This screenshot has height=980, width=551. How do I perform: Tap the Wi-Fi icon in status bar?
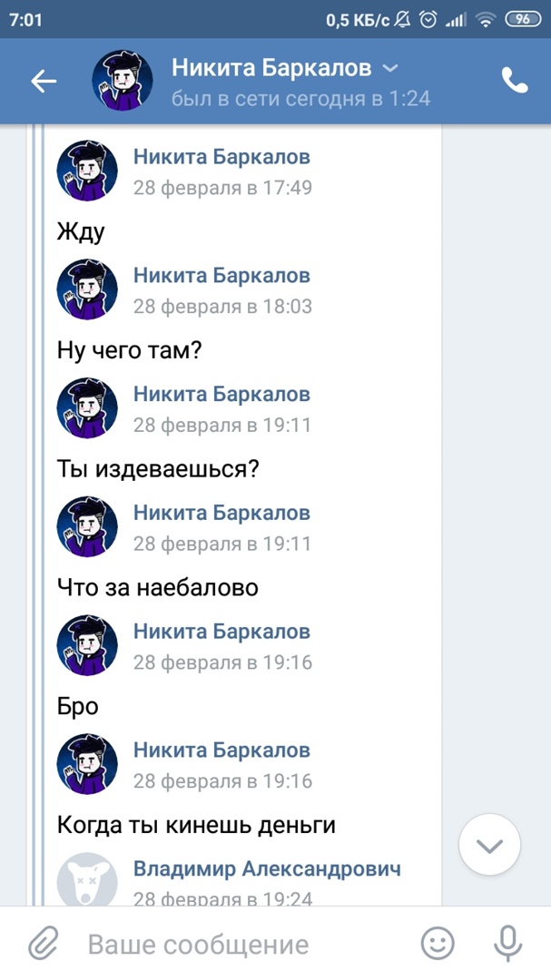coord(487,20)
